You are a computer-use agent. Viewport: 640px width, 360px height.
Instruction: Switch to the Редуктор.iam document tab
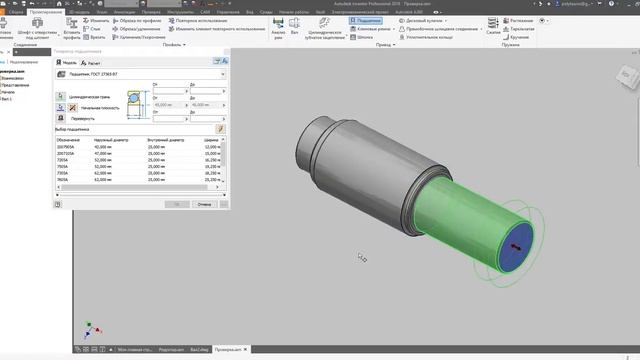pos(171,350)
